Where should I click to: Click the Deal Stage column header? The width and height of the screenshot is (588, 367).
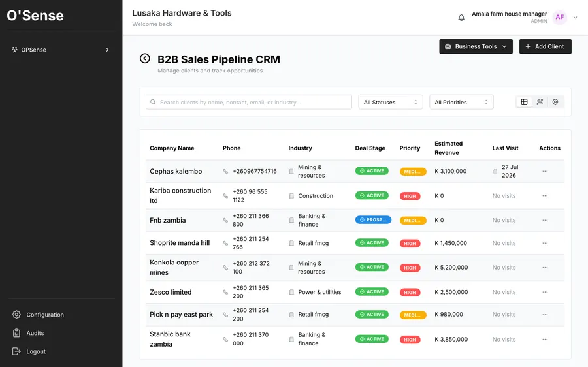[370, 148]
